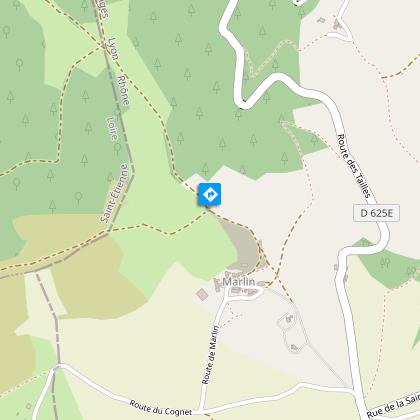The height and width of the screenshot is (420, 420).
Task: Click the partially visible Rue de la Sai… label
Action: tap(393, 406)
